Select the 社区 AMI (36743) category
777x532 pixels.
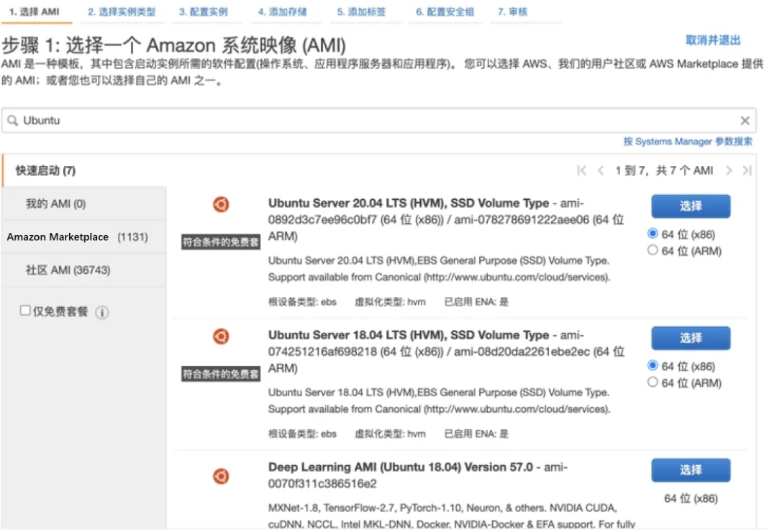click(84, 270)
